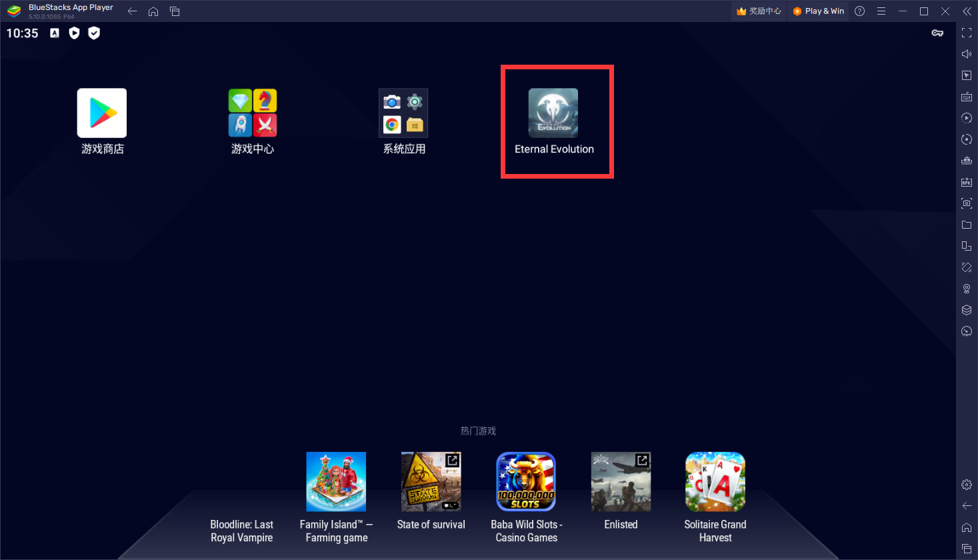Open media manager folder icon
Viewport: 978px width, 560px height.
tap(967, 225)
